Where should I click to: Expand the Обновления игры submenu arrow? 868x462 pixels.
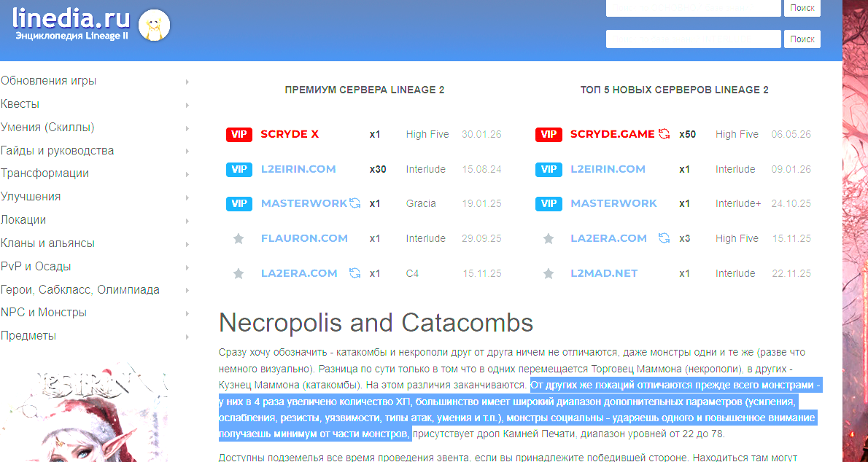187,82
